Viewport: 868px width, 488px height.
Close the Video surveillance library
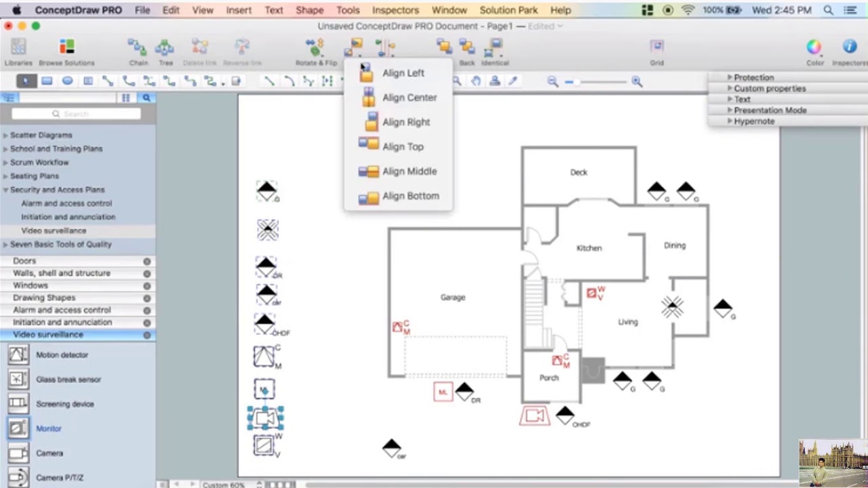click(x=146, y=335)
